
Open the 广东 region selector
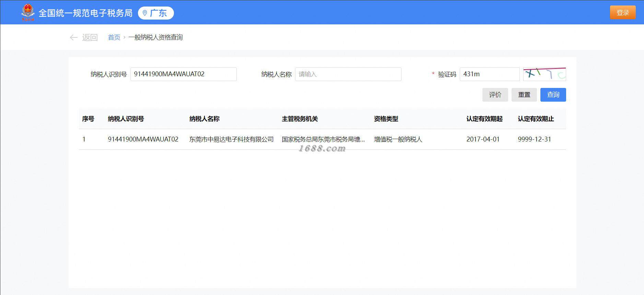point(156,13)
